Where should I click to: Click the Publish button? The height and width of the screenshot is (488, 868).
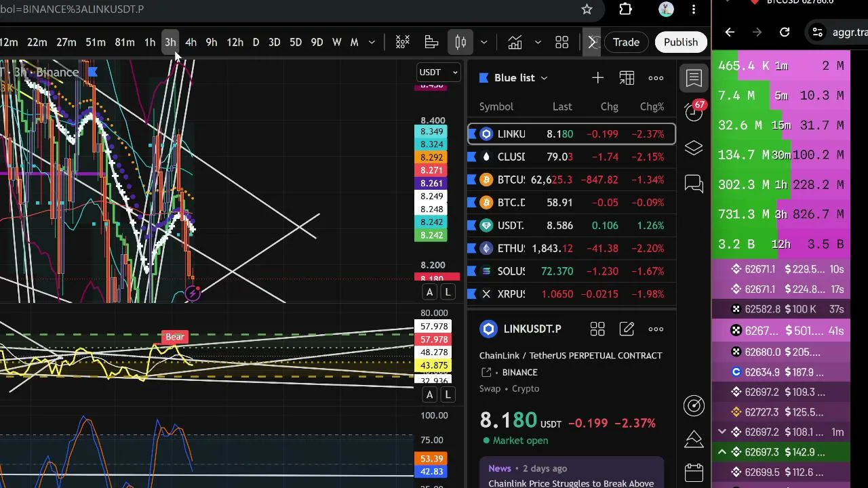(x=681, y=42)
